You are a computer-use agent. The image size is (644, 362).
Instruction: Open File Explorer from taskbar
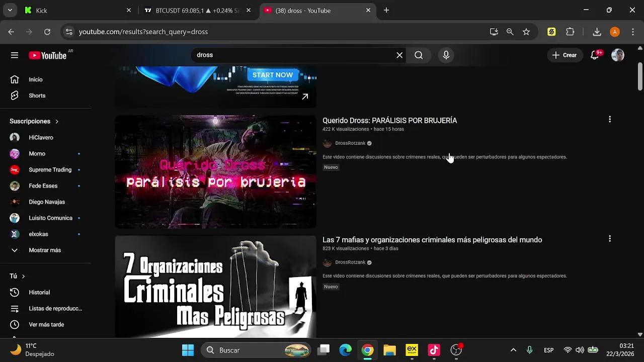pos(390,350)
